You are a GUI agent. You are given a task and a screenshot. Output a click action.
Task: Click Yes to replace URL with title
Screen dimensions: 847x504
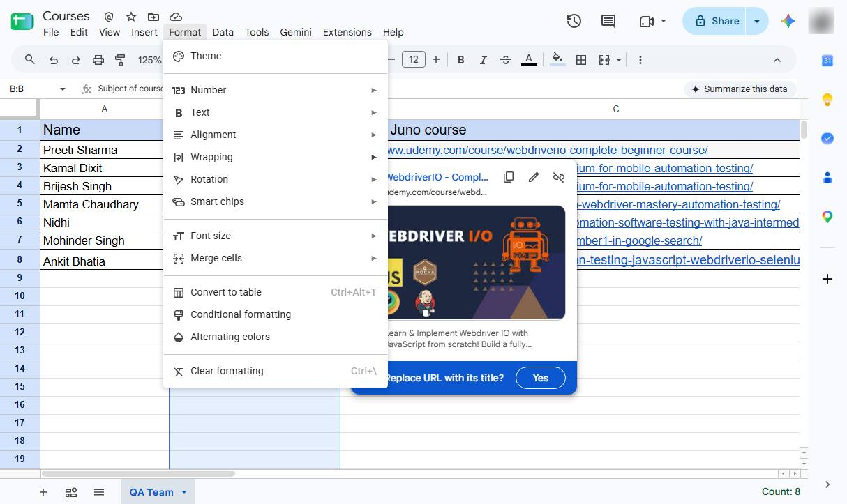click(x=541, y=378)
